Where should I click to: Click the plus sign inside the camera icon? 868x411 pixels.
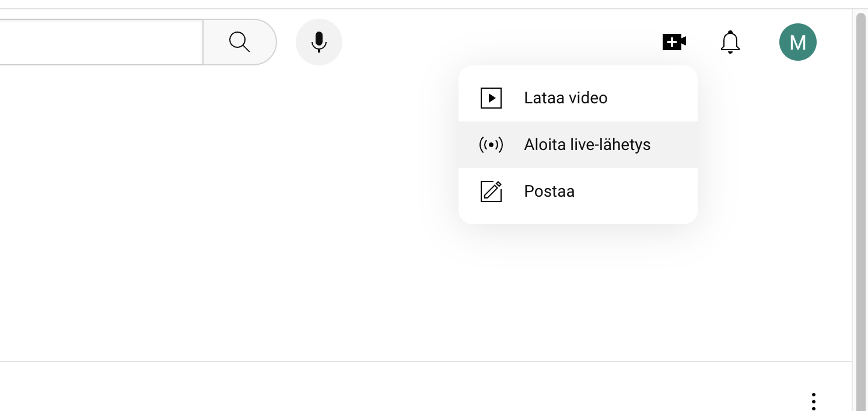click(x=671, y=42)
